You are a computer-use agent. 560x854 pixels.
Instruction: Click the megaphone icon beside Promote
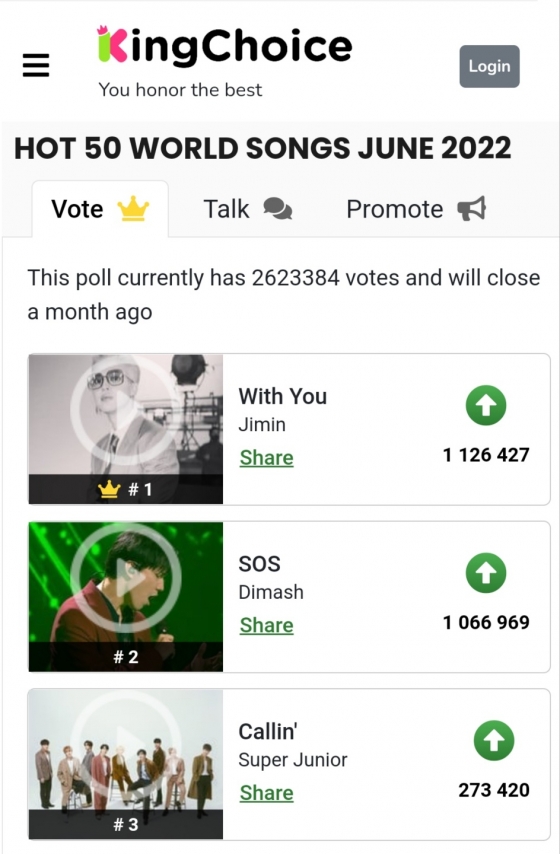tap(472, 209)
